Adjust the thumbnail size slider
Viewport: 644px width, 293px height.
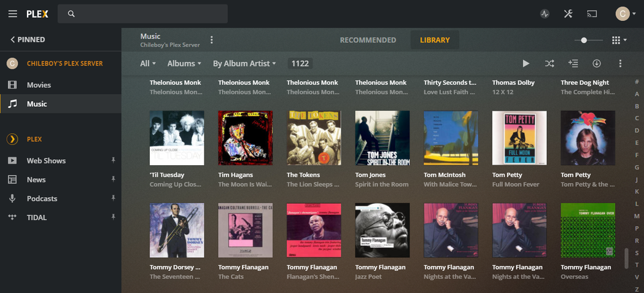(x=584, y=41)
